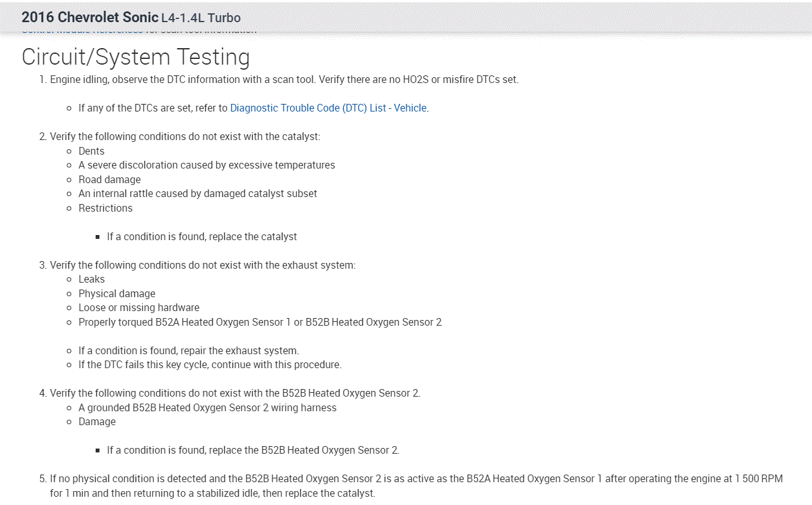The height and width of the screenshot is (505, 812).
Task: Click the replace the catalyst sub-bullet text
Action: click(201, 236)
